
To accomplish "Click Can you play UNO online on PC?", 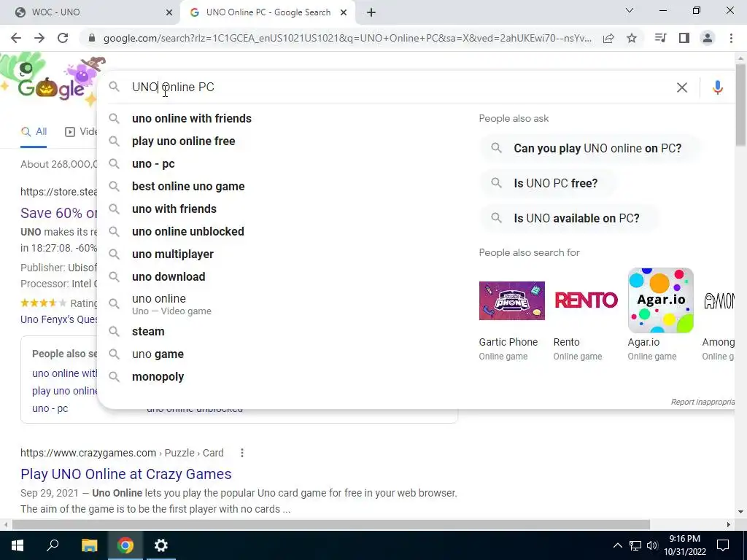I will point(589,149).
